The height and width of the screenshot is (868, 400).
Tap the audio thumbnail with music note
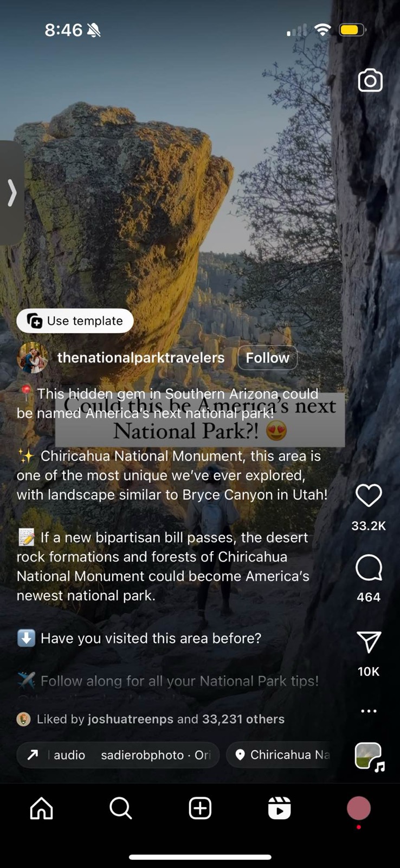(369, 756)
